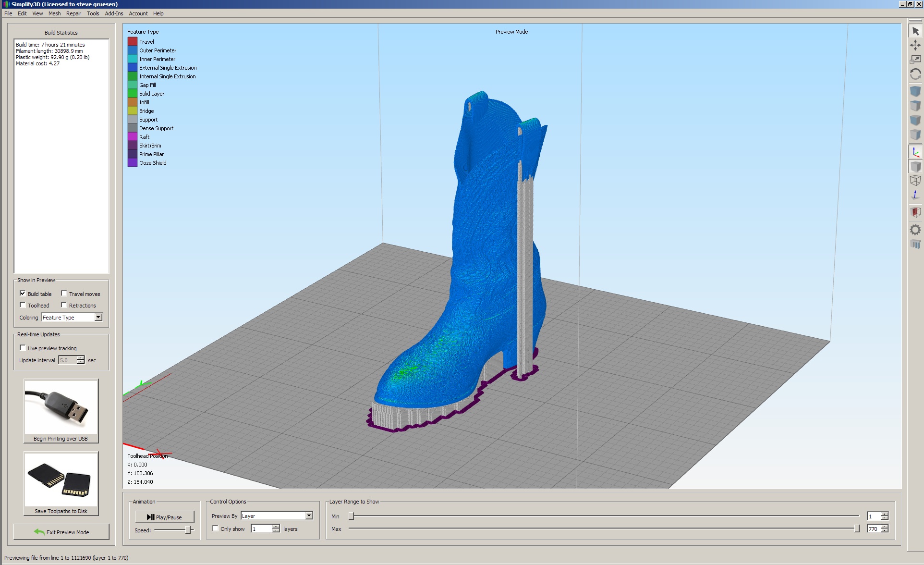Uncheck the Build table checkbox
924x565 pixels.
[x=23, y=293]
